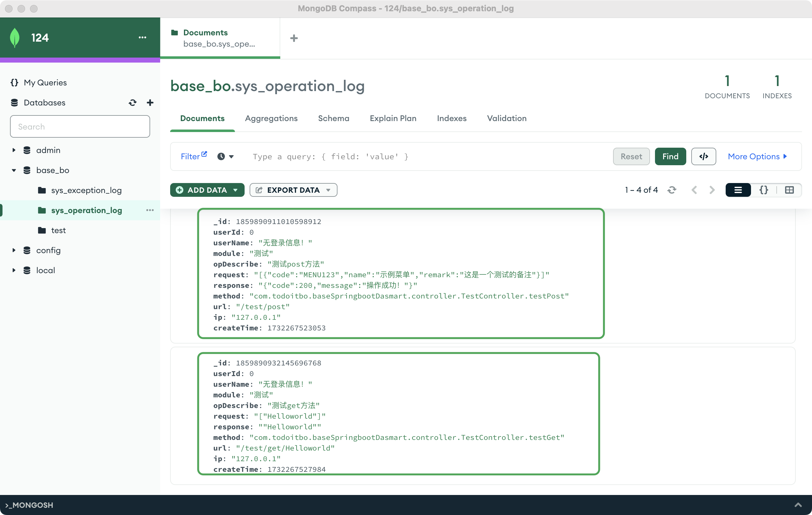The image size is (812, 515).
Task: Click the query history clock icon
Action: 221,156
